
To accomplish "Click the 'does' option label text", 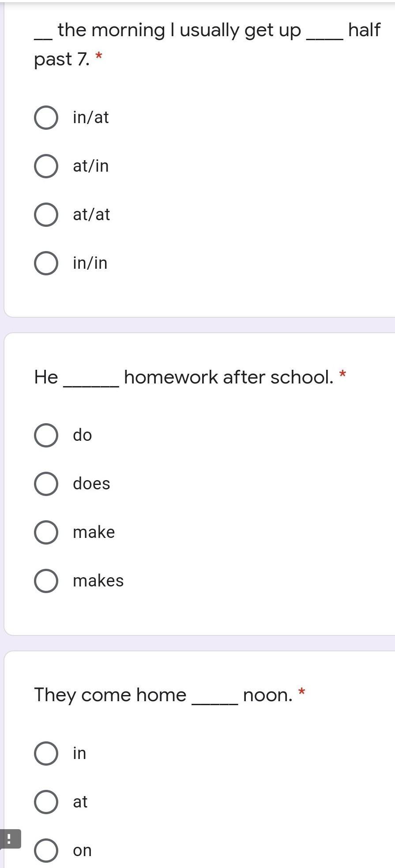I will click(x=91, y=484).
